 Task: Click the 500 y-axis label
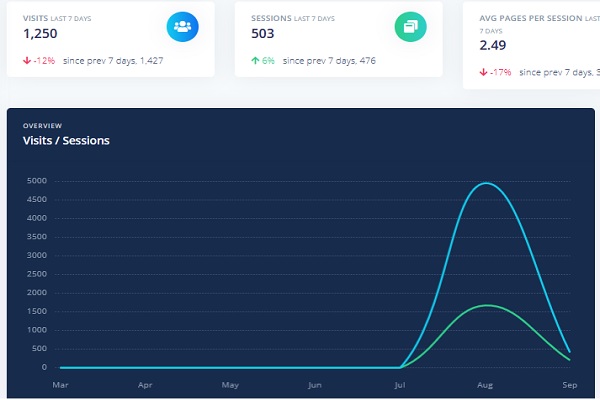pos(39,348)
